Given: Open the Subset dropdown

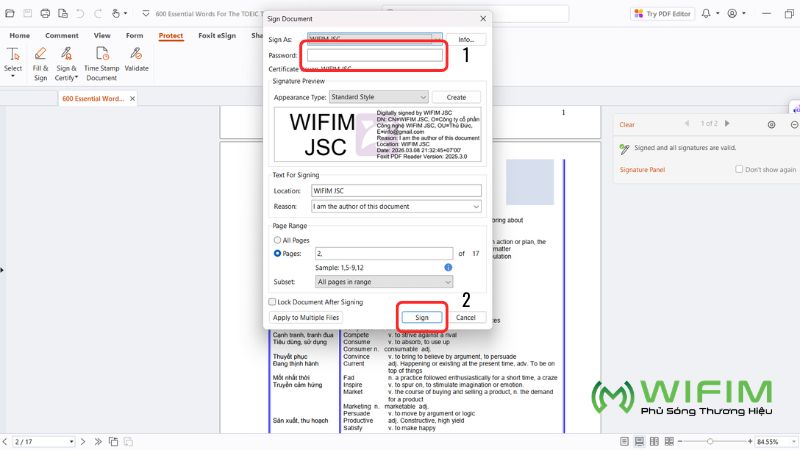Looking at the screenshot, I should (384, 282).
